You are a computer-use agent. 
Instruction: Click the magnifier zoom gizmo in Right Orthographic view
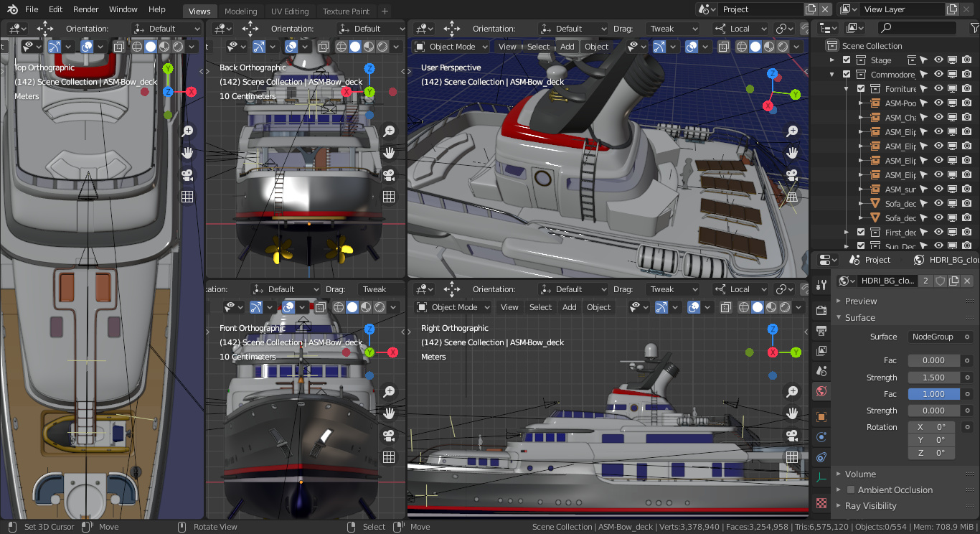pos(791,392)
